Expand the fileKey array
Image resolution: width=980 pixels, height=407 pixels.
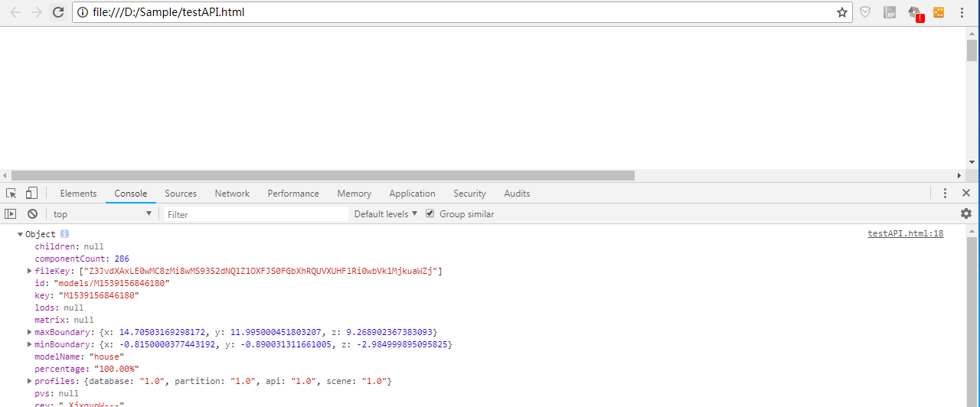pyautogui.click(x=29, y=271)
